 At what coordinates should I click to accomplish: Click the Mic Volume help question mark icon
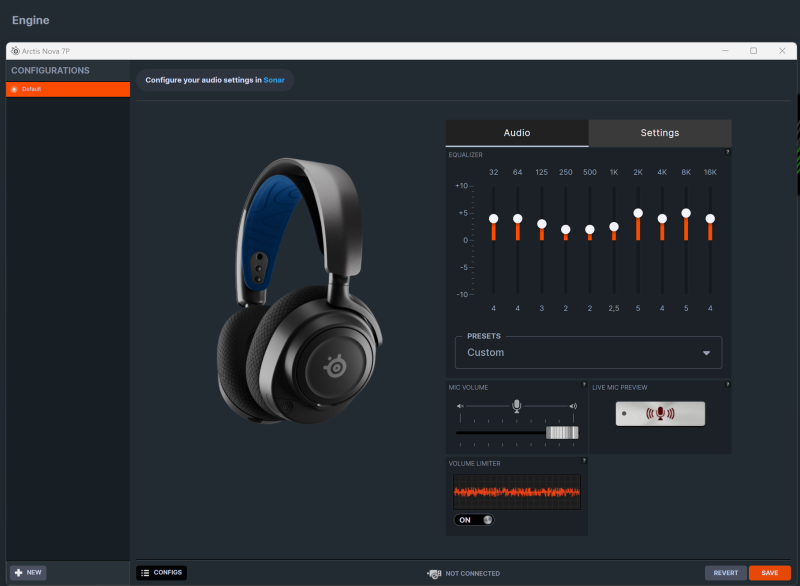[584, 385]
